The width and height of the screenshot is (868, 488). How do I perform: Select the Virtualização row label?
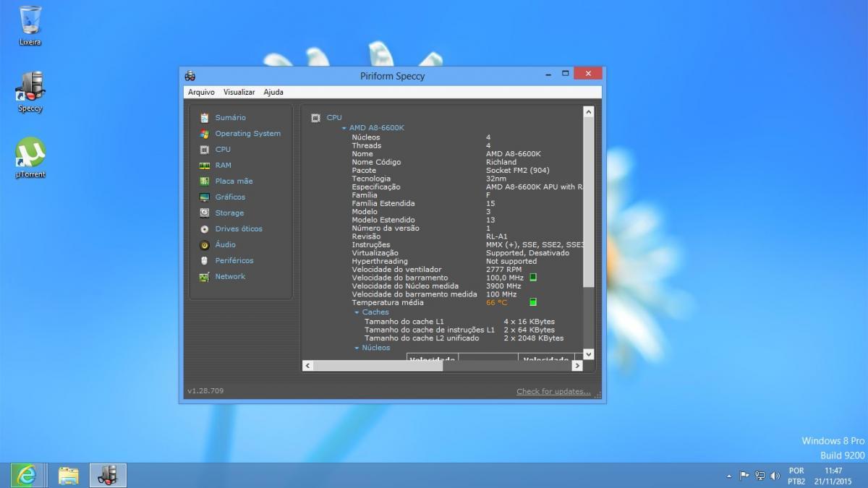tap(375, 253)
